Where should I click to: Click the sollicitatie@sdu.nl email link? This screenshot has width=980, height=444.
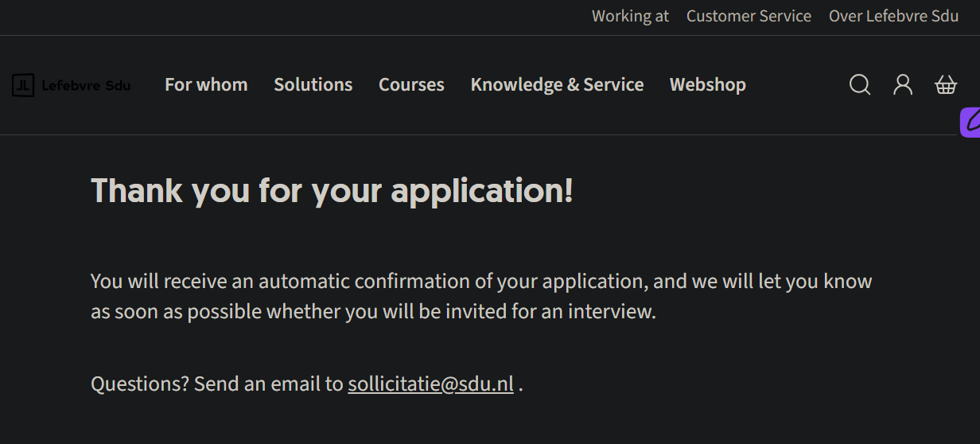pos(430,384)
